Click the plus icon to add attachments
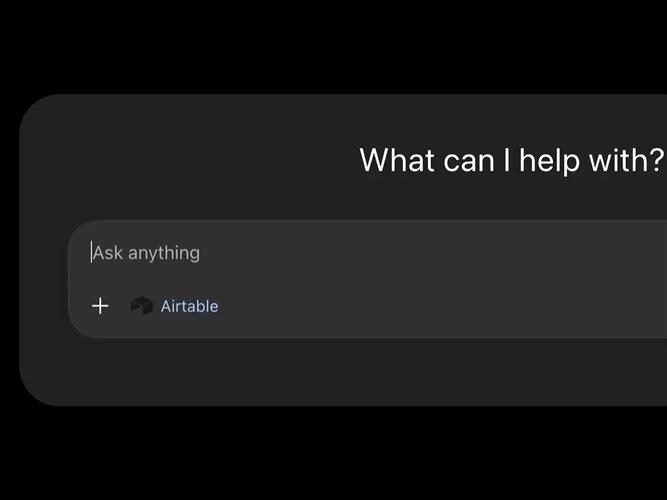The height and width of the screenshot is (500, 667). pyautogui.click(x=100, y=306)
